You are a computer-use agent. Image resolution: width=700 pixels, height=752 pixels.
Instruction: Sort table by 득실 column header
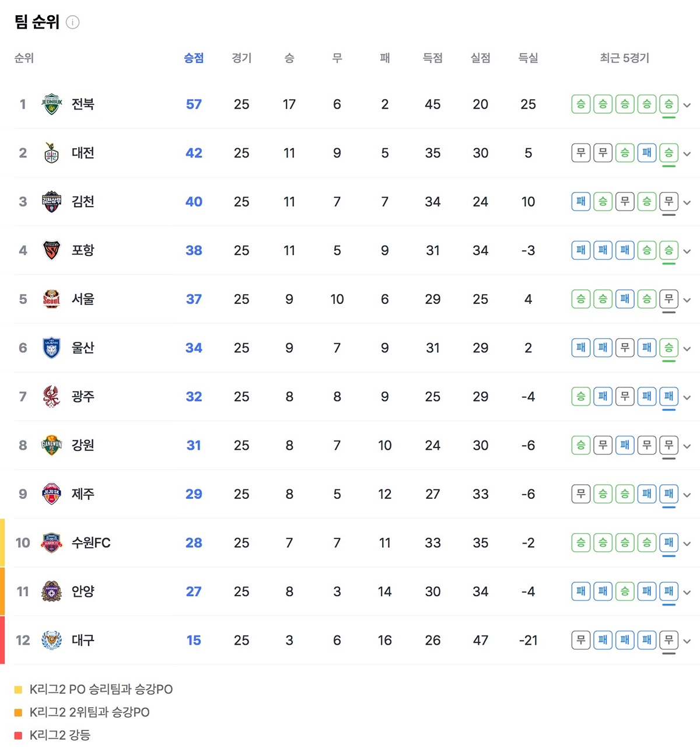528,58
